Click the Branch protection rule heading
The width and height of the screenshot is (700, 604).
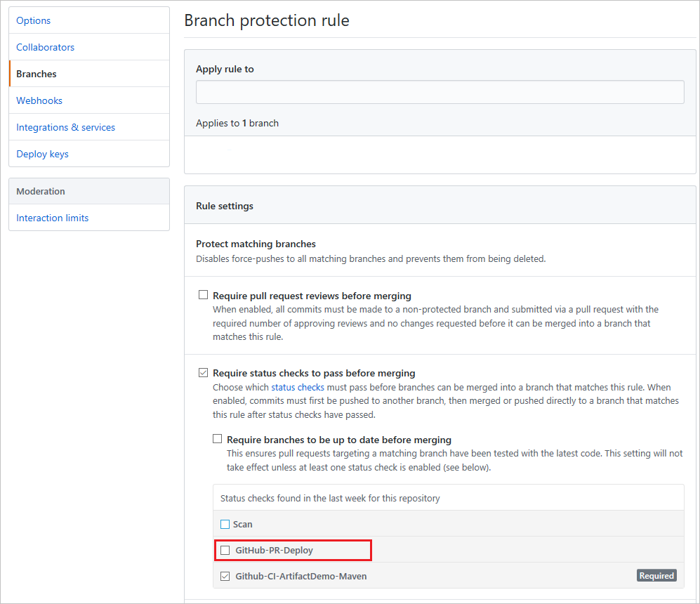267,21
